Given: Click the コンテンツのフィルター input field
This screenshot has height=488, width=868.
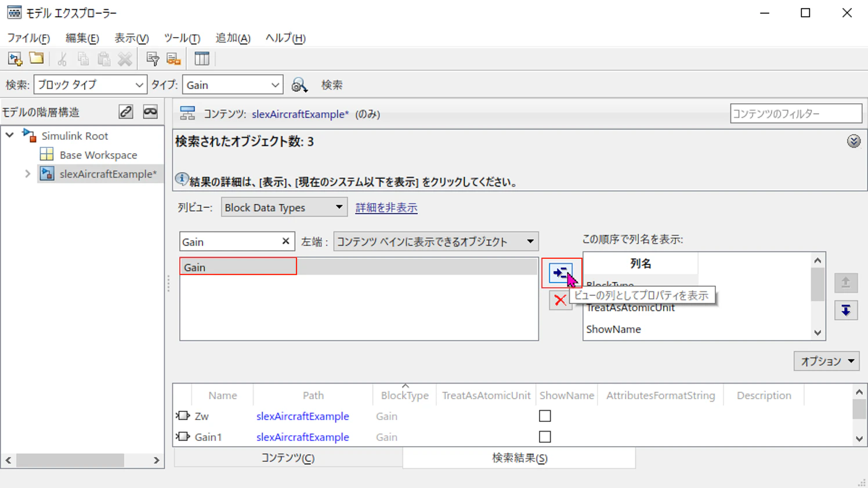Looking at the screenshot, I should coord(796,114).
